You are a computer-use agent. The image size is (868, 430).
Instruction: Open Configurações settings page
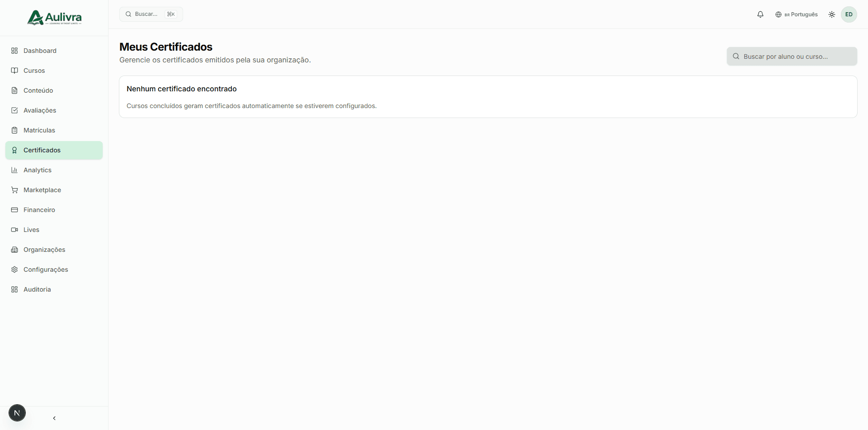pos(54,269)
